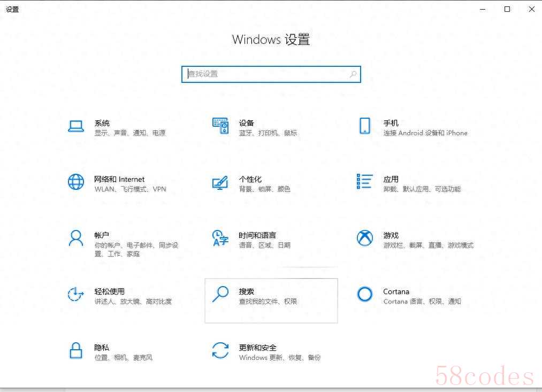Open the 搜索 magnifier icon
This screenshot has width=542, height=392.
pyautogui.click(x=220, y=294)
